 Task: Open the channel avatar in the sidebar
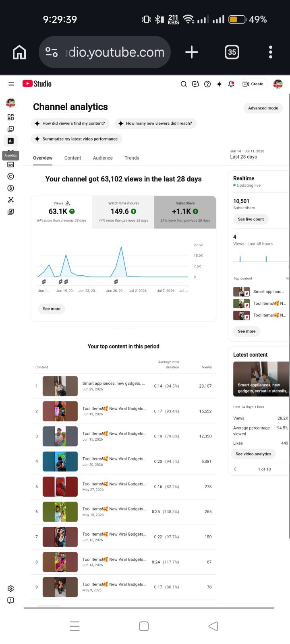click(11, 103)
